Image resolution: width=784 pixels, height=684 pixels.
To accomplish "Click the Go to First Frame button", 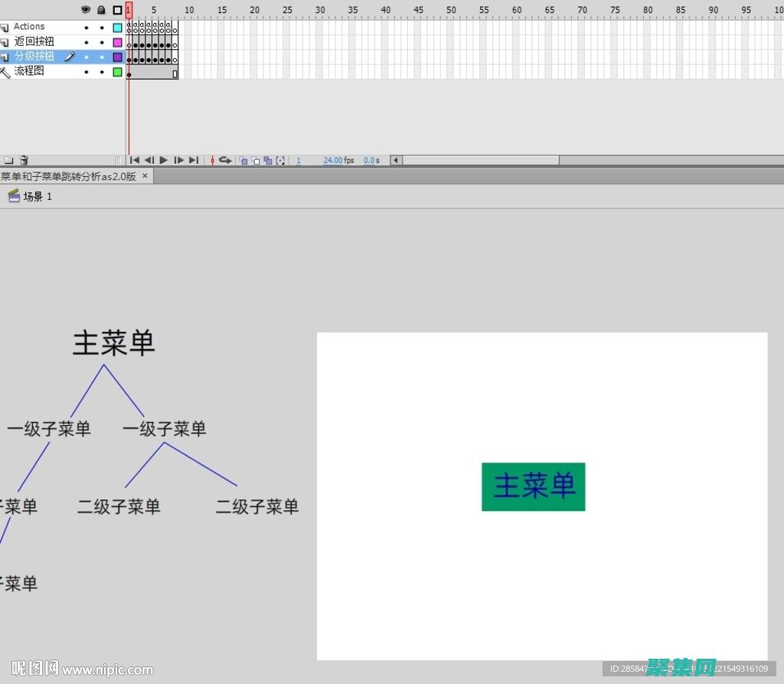I will point(134,160).
